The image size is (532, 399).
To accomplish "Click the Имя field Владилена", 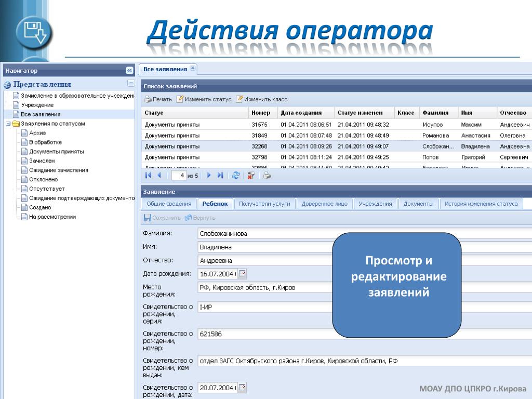I will (365, 247).
